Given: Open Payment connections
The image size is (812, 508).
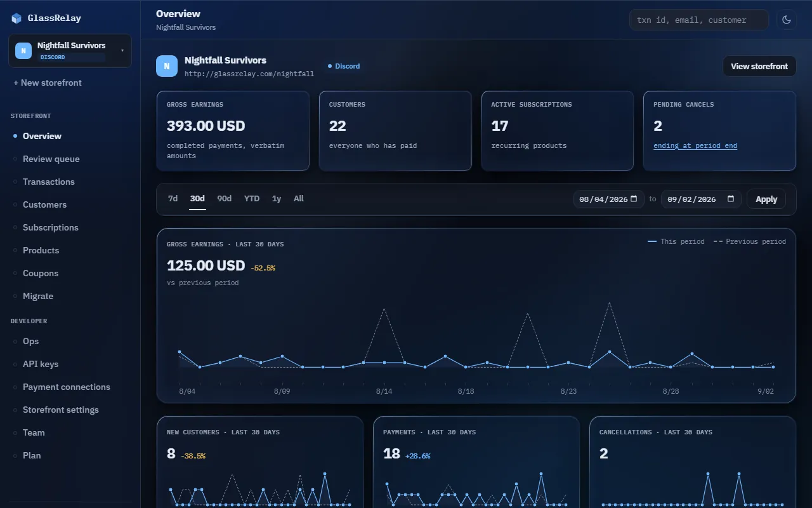Looking at the screenshot, I should [x=70, y=387].
